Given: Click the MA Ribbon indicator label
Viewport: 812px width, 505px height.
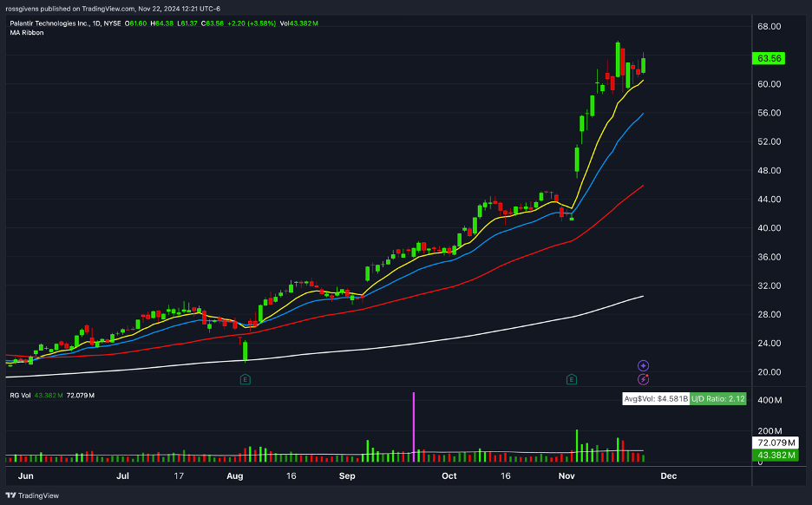Looking at the screenshot, I should [x=27, y=33].
